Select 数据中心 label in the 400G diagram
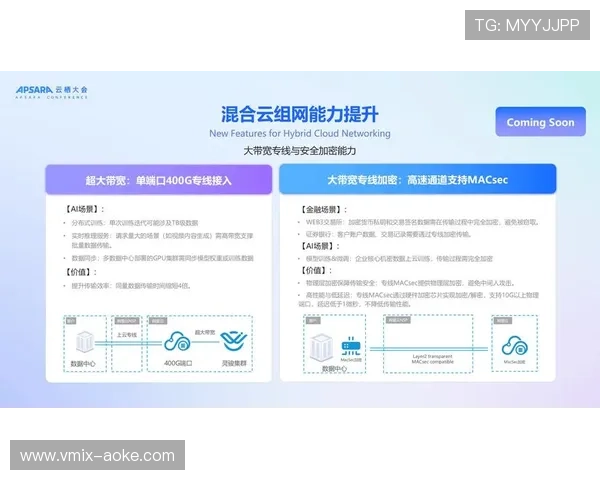600x480 pixels. [83, 364]
